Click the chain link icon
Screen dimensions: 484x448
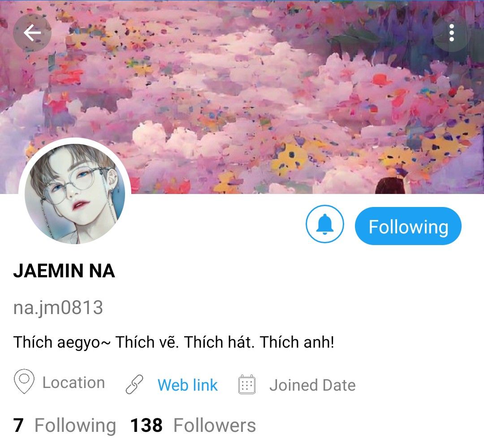[134, 384]
